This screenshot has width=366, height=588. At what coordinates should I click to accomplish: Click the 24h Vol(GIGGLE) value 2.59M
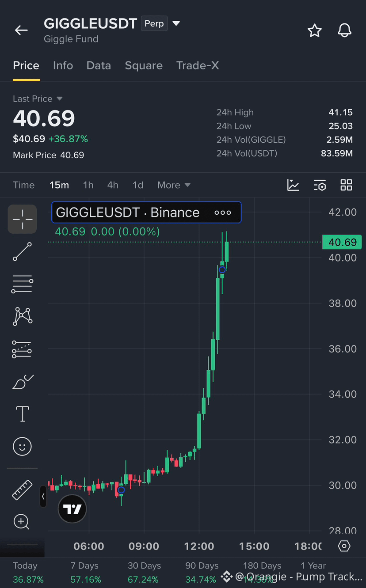point(340,140)
